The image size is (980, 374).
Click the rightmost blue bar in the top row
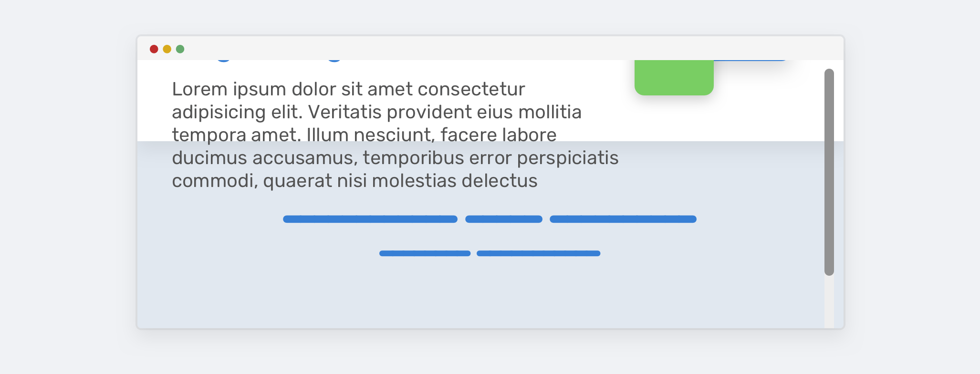coord(623,219)
